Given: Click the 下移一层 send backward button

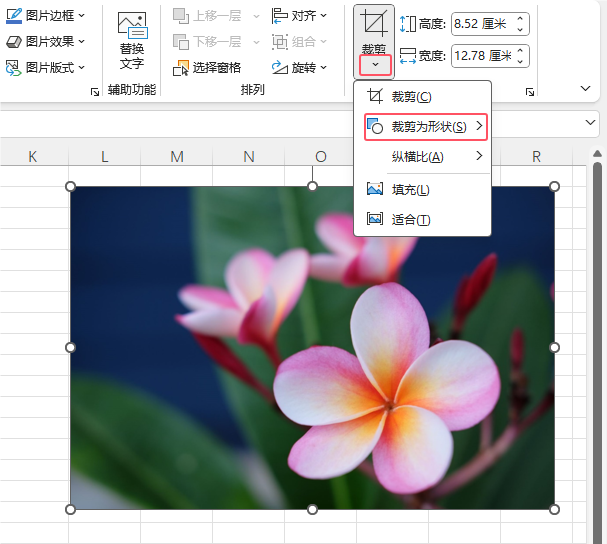Looking at the screenshot, I should coord(207,41).
